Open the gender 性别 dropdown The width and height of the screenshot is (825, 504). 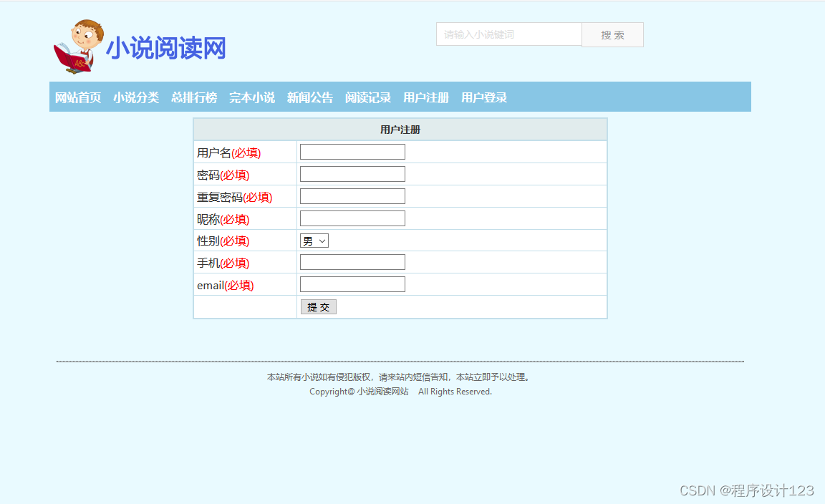tap(314, 240)
